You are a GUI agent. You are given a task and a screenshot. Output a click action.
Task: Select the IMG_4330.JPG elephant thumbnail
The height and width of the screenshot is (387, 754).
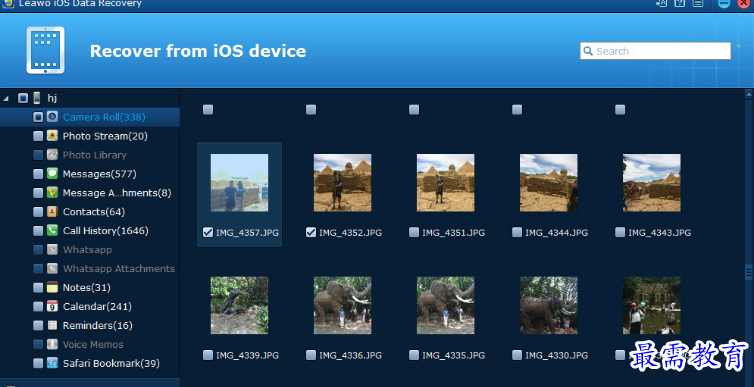(549, 305)
